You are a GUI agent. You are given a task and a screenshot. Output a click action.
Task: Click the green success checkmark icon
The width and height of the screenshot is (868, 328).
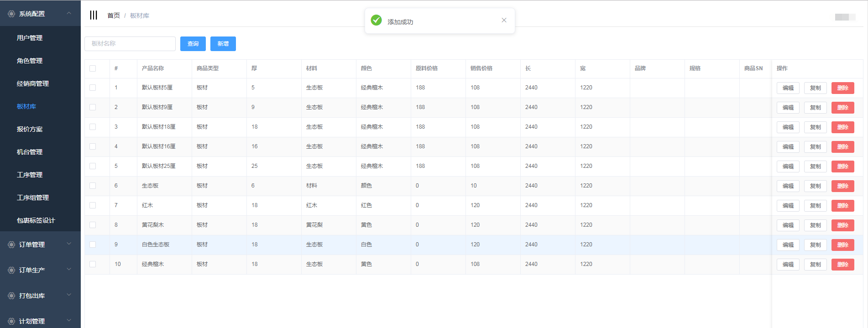(376, 20)
